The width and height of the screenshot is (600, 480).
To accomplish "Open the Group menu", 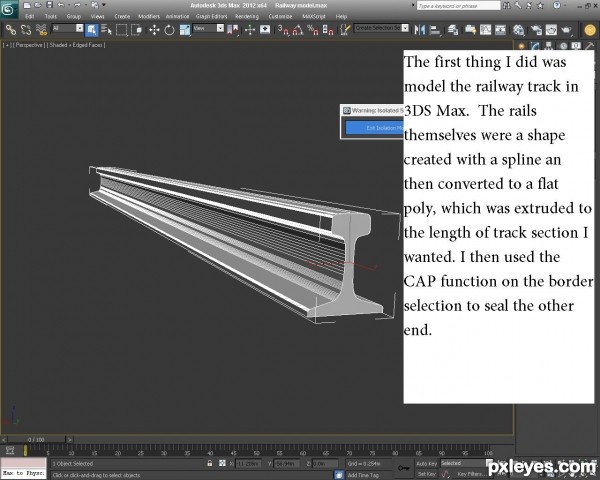I will point(73,16).
